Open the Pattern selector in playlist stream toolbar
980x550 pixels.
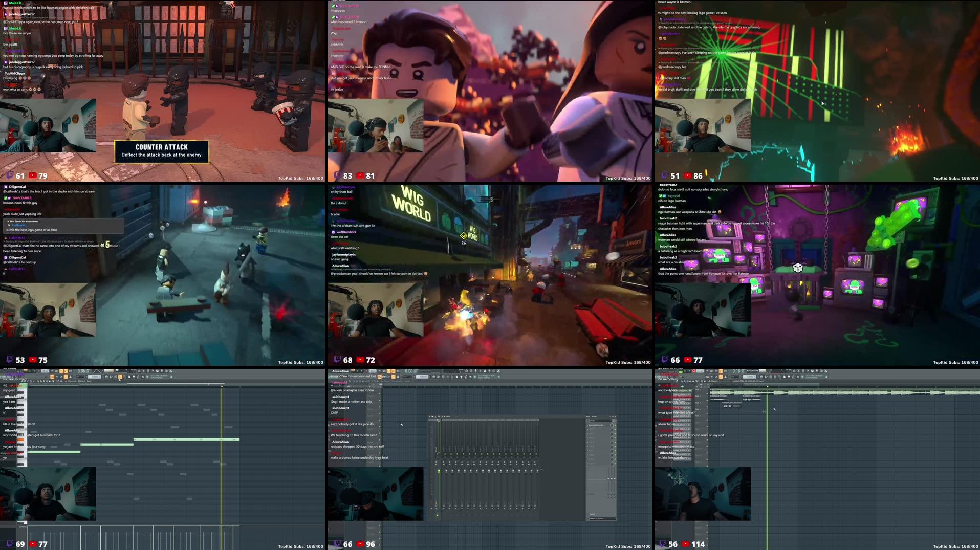pos(750,377)
